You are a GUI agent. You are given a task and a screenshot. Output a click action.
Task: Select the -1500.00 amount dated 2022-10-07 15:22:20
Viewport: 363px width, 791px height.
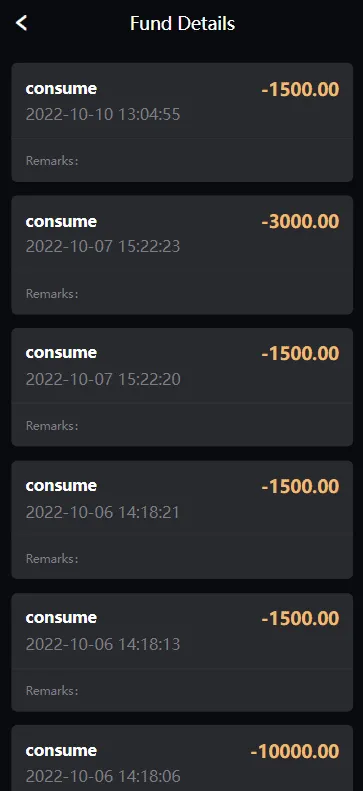pos(300,354)
